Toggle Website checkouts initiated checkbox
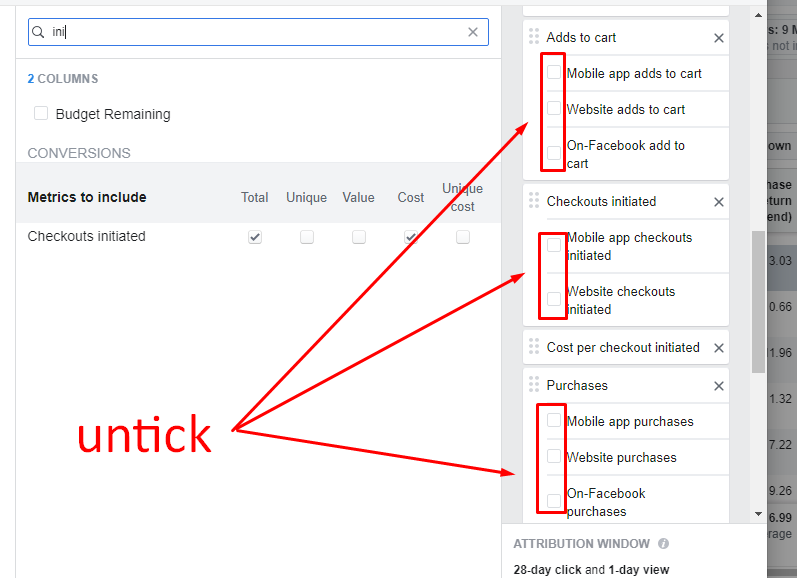The image size is (797, 578). click(x=554, y=299)
